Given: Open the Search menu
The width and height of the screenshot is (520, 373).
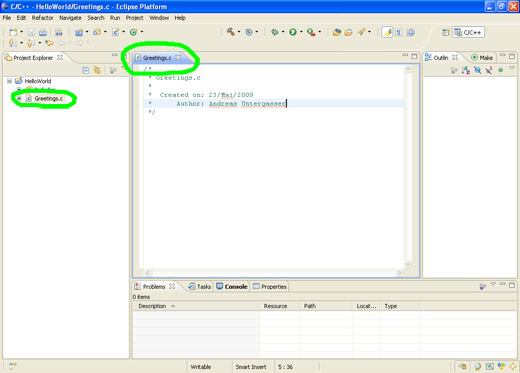Looking at the screenshot, I should [96, 18].
